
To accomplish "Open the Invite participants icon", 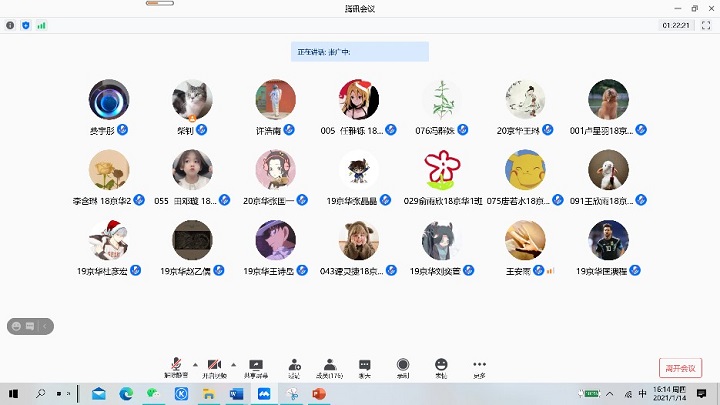I will pyautogui.click(x=293, y=366).
